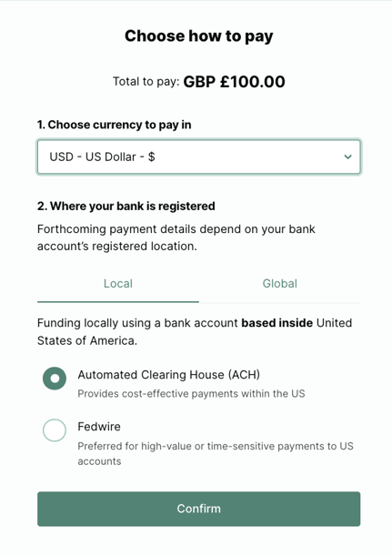Click the Choose currency to pay in label

point(114,125)
